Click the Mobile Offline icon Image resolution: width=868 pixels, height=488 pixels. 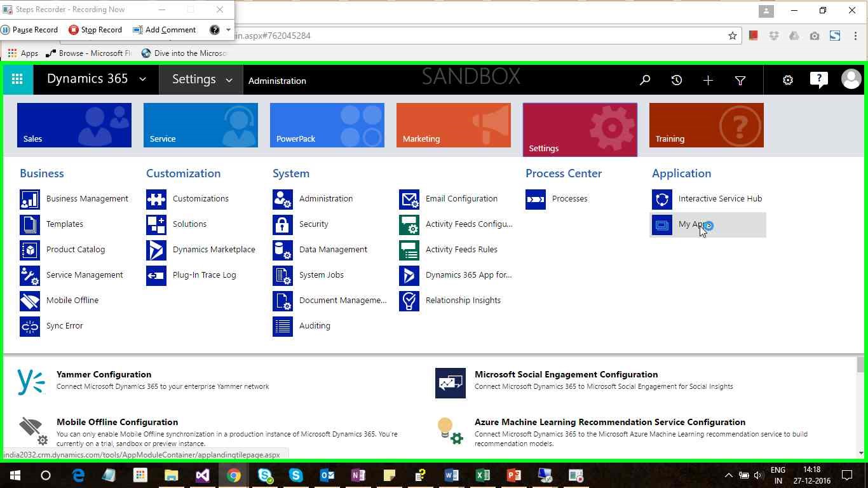(x=30, y=301)
